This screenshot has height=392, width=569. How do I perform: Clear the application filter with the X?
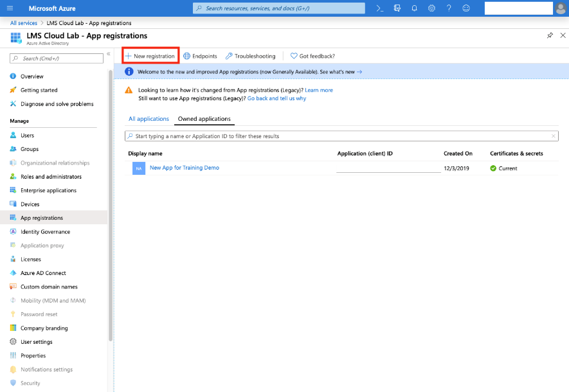554,136
